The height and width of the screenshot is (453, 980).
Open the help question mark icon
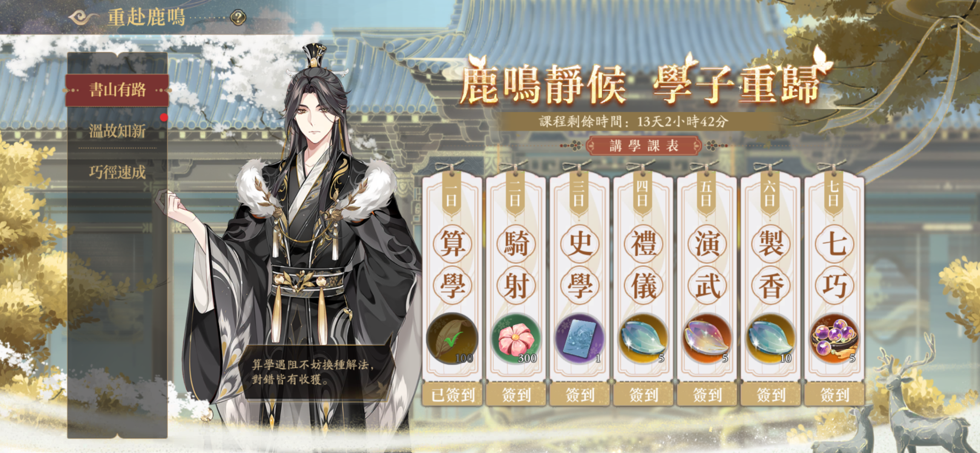click(x=238, y=18)
